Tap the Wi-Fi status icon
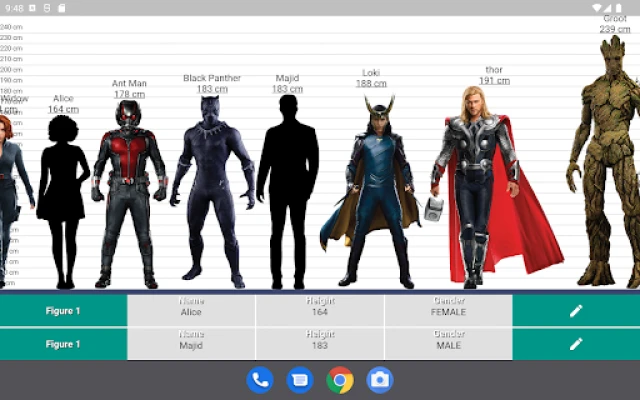The height and width of the screenshot is (400, 640). (596, 8)
